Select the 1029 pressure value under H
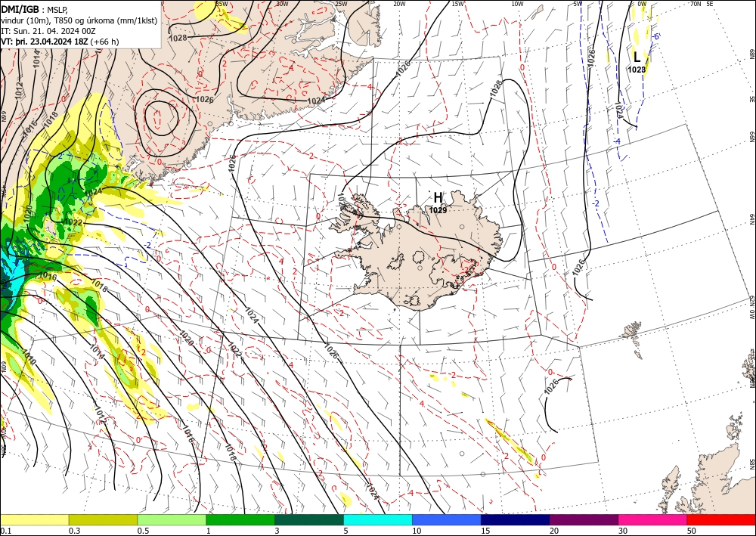756x536 pixels. click(x=438, y=210)
